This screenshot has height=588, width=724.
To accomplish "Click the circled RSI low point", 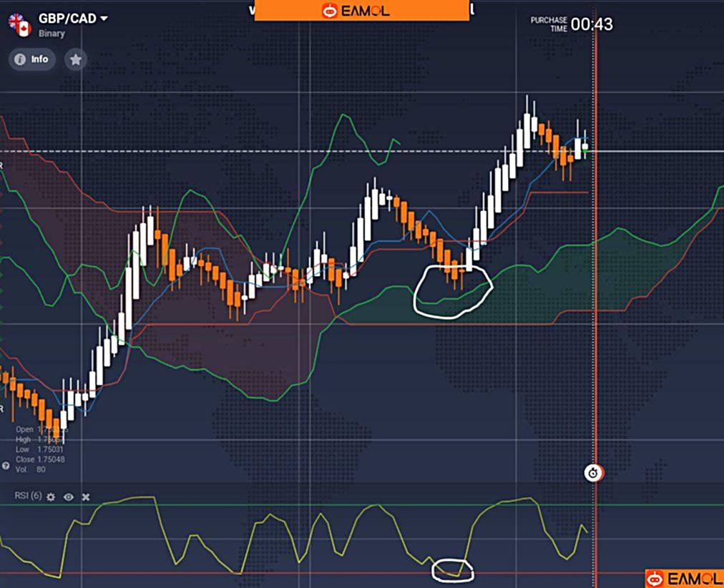I will coord(452,570).
